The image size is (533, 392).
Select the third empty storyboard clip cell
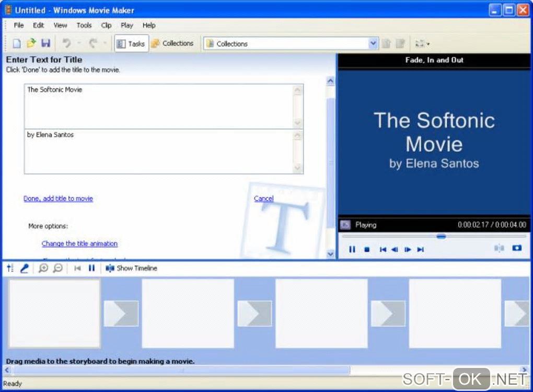321,314
